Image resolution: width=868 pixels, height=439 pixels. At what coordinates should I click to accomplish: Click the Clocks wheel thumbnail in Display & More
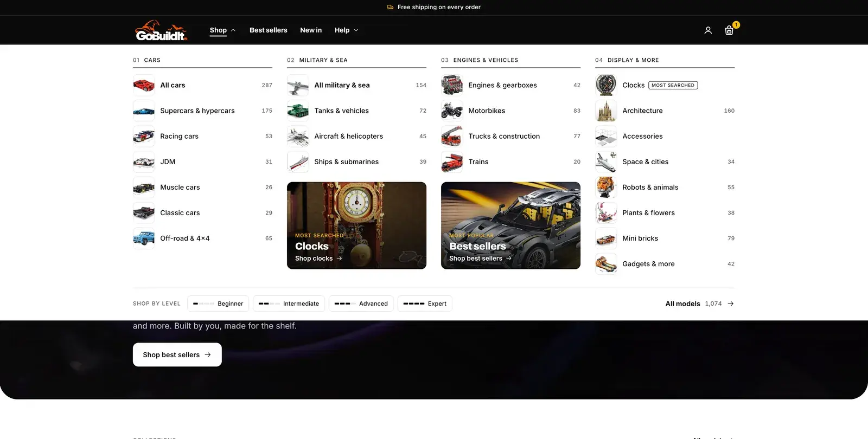pos(606,85)
